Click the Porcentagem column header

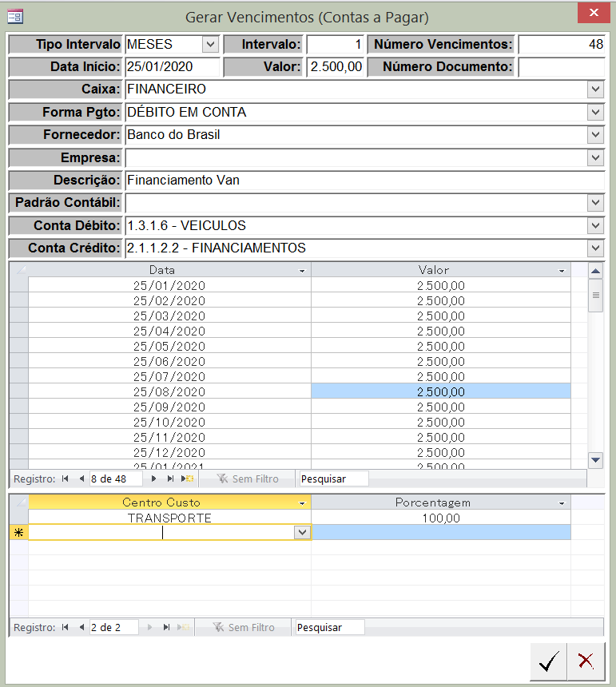tap(433, 502)
